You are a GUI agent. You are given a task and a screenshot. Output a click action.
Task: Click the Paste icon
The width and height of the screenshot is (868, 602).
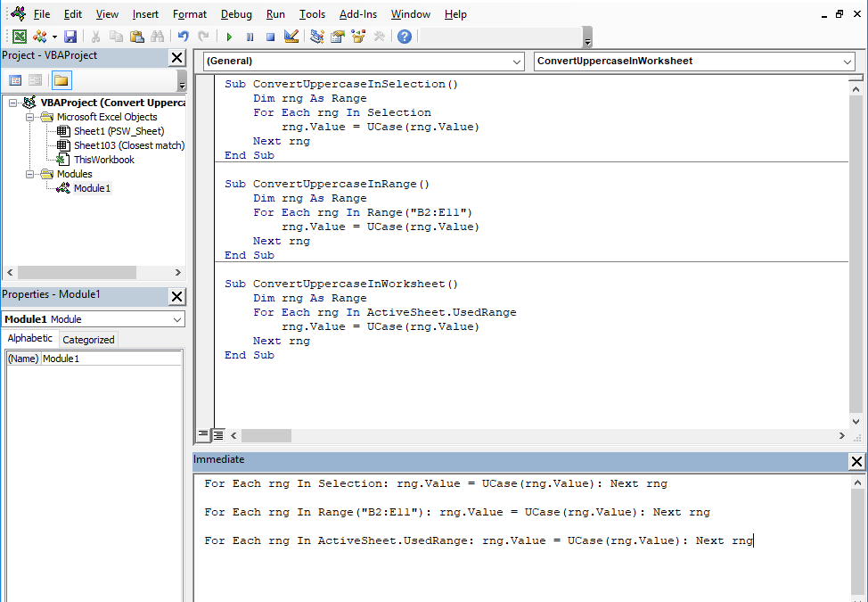pos(137,36)
